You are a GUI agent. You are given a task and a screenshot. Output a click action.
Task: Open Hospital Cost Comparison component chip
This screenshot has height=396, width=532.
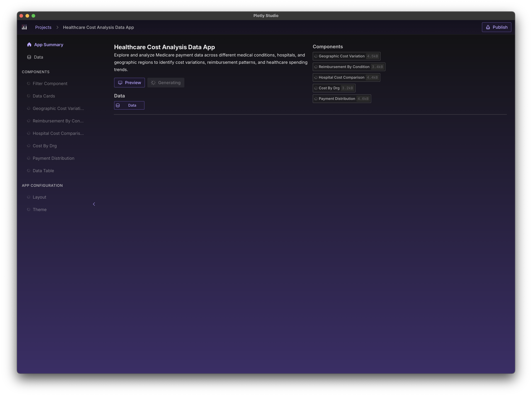(346, 77)
